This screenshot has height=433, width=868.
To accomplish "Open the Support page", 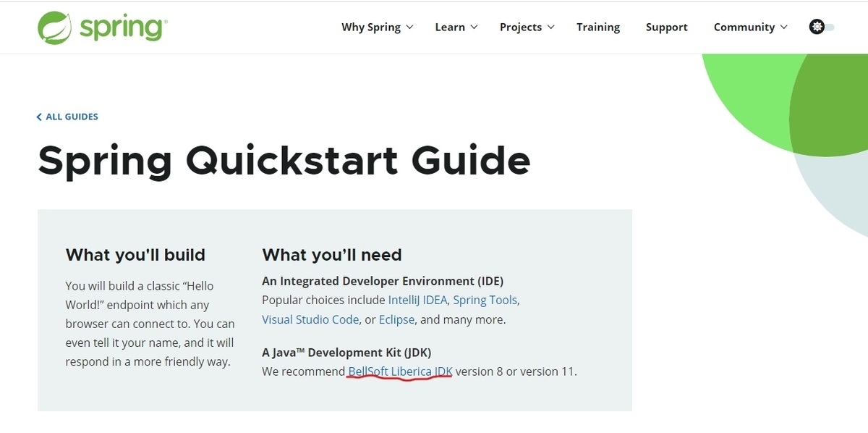I will point(667,27).
